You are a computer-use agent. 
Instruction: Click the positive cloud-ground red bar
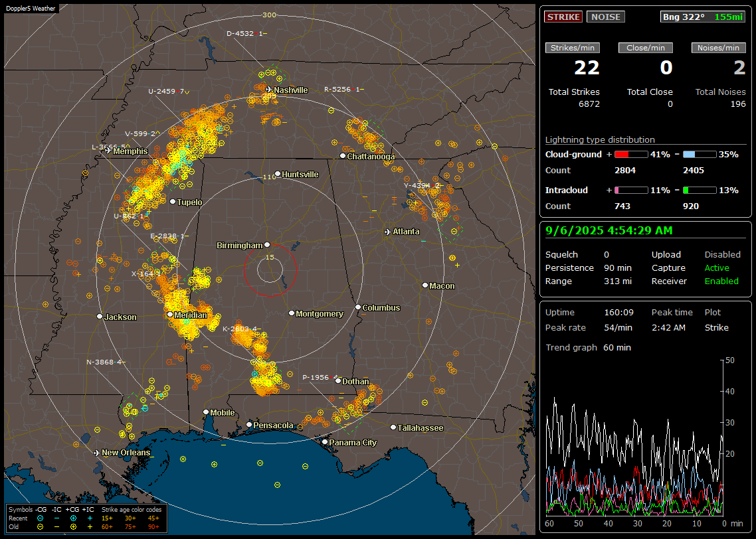click(631, 155)
